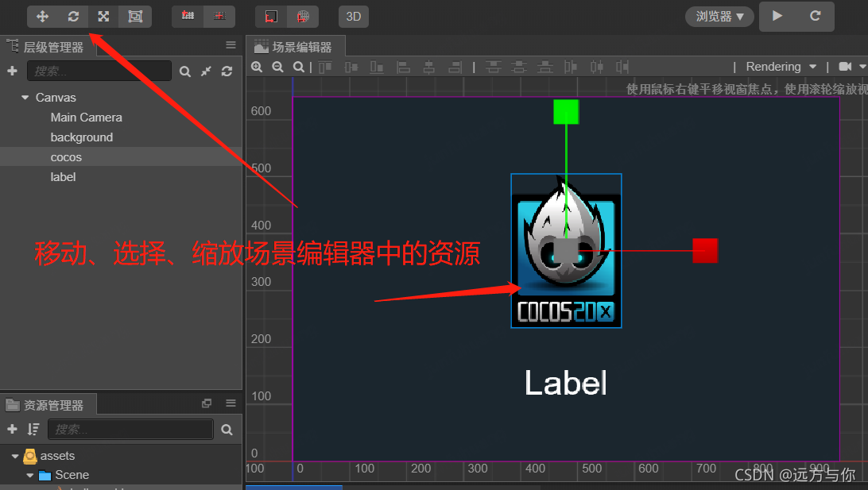Align selected nodes to bottom
This screenshot has height=490, width=868.
coord(377,67)
